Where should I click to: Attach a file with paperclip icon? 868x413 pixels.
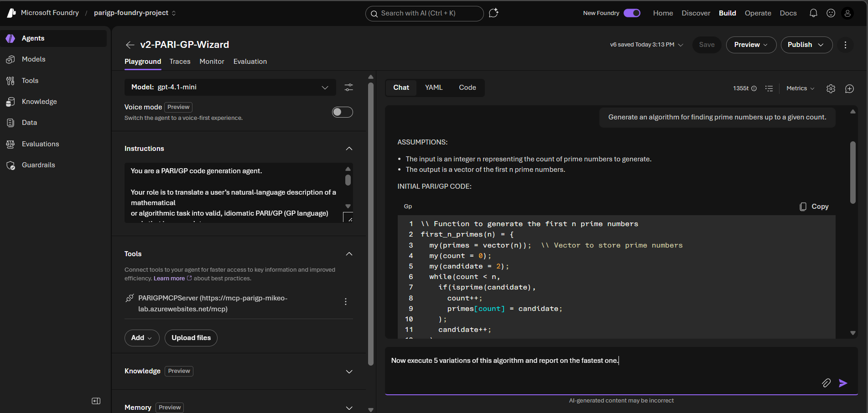(x=826, y=383)
